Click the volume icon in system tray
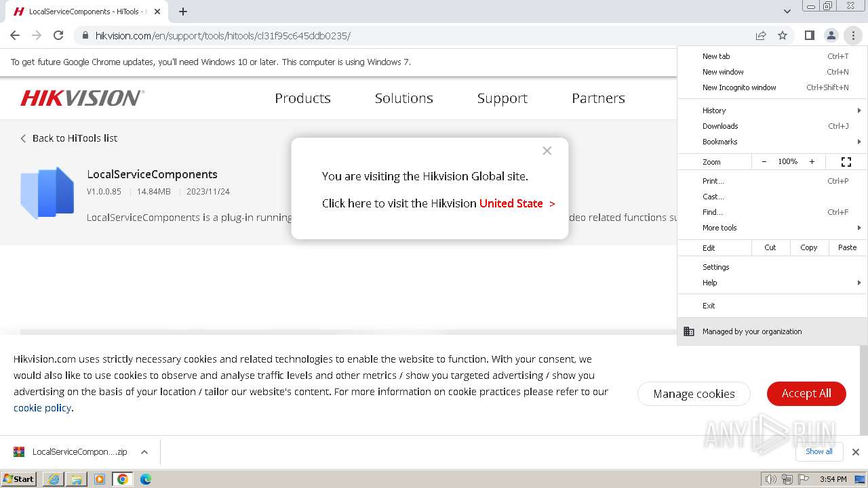The image size is (868, 488). tap(771, 479)
